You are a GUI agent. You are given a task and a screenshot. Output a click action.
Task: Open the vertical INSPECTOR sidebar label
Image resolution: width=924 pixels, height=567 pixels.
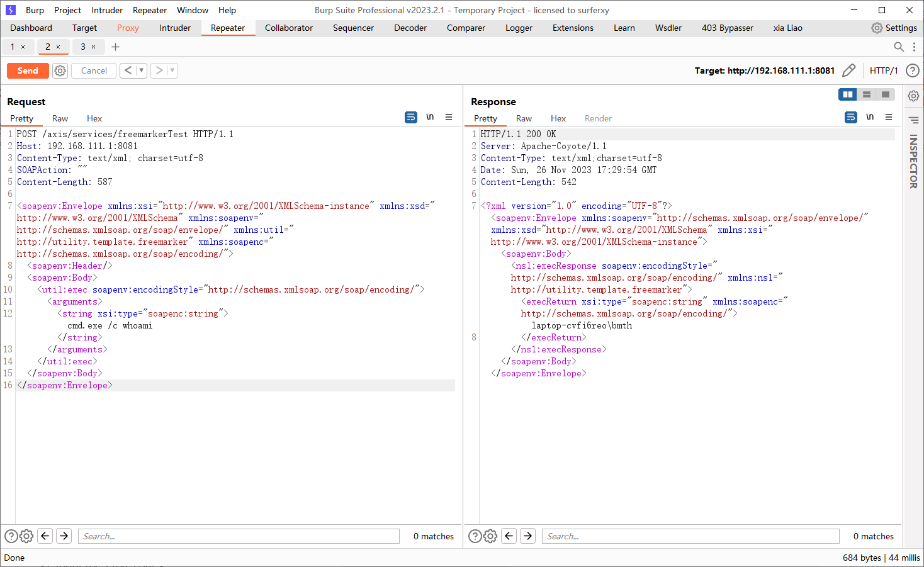pos(913,161)
